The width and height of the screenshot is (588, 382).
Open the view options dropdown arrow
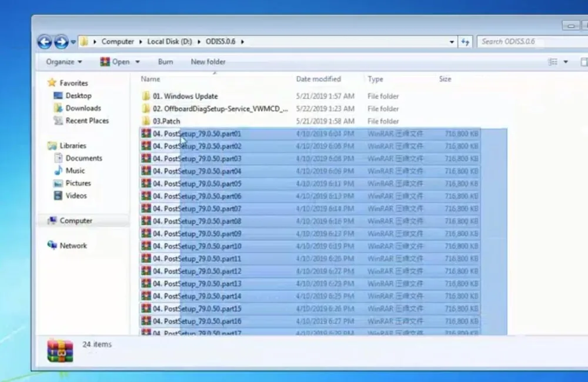(x=566, y=62)
